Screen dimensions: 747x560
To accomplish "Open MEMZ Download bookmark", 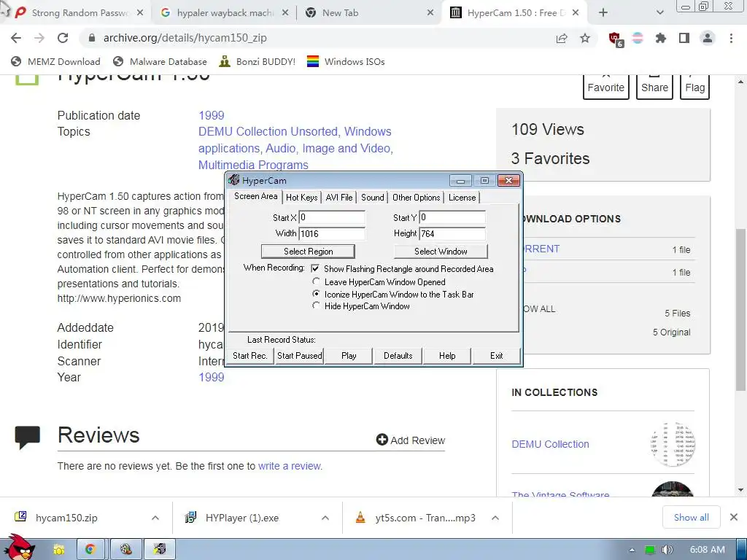I will [x=55, y=61].
